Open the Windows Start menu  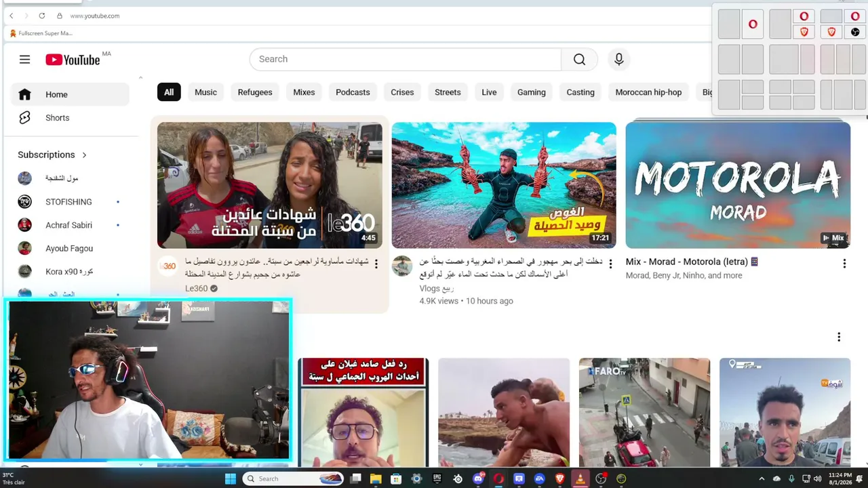tap(231, 479)
